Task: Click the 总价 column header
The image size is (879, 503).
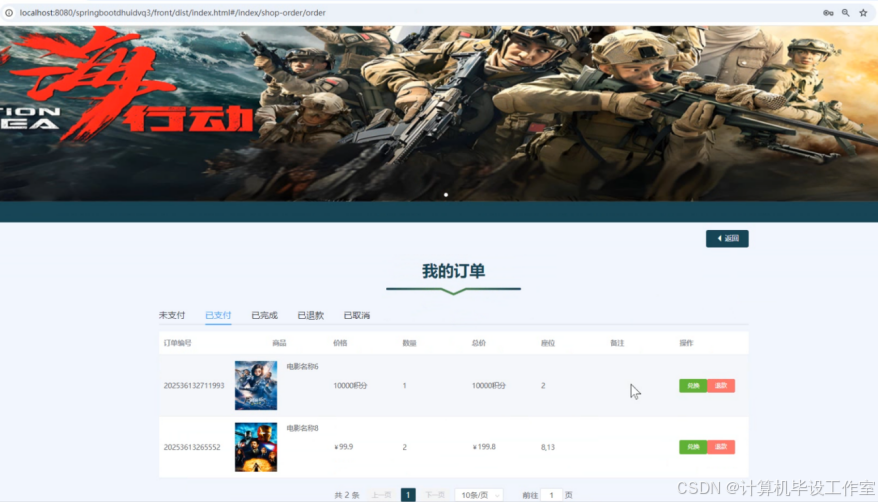Action: [479, 343]
